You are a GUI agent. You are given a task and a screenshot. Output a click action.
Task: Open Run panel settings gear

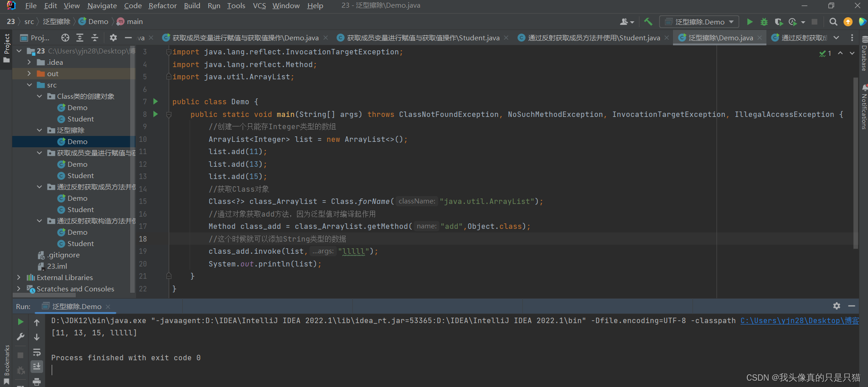coord(837,306)
